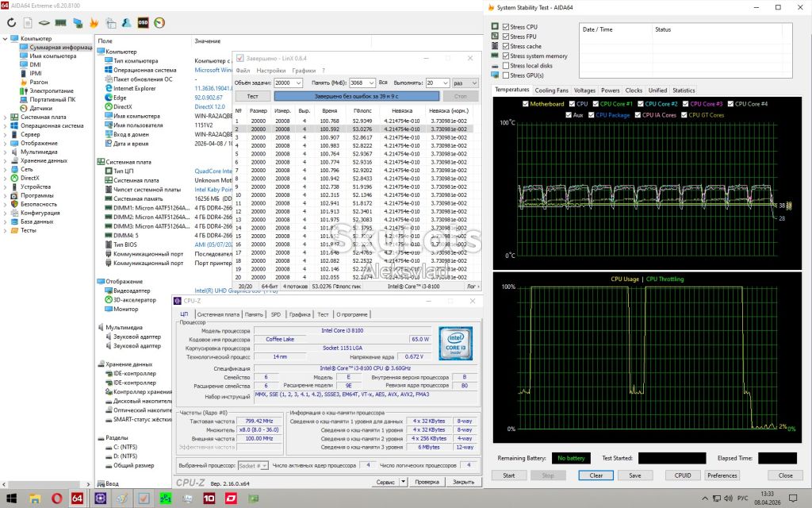Open the memory module toolbar icon

point(60,23)
